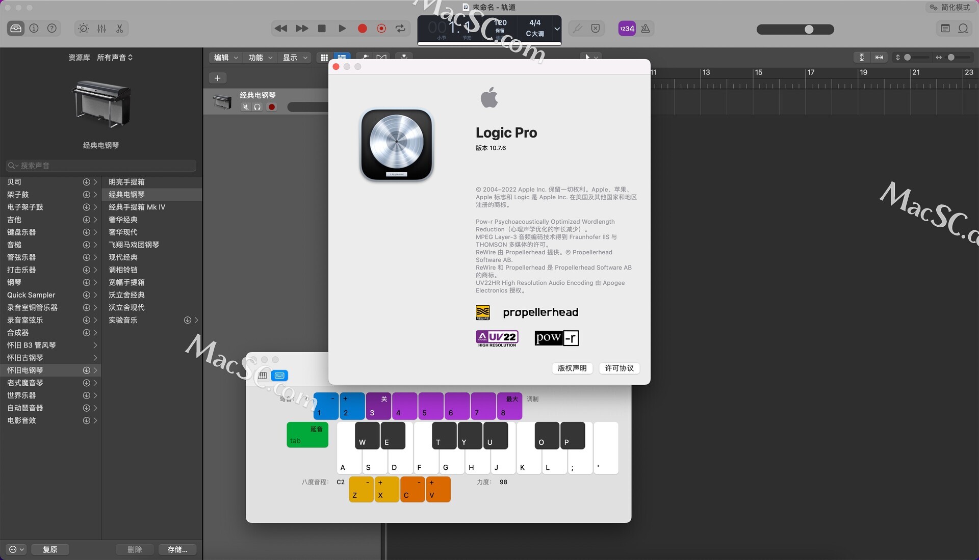Switch to the Tracks view button
This screenshot has width=979, height=560.
(x=342, y=58)
